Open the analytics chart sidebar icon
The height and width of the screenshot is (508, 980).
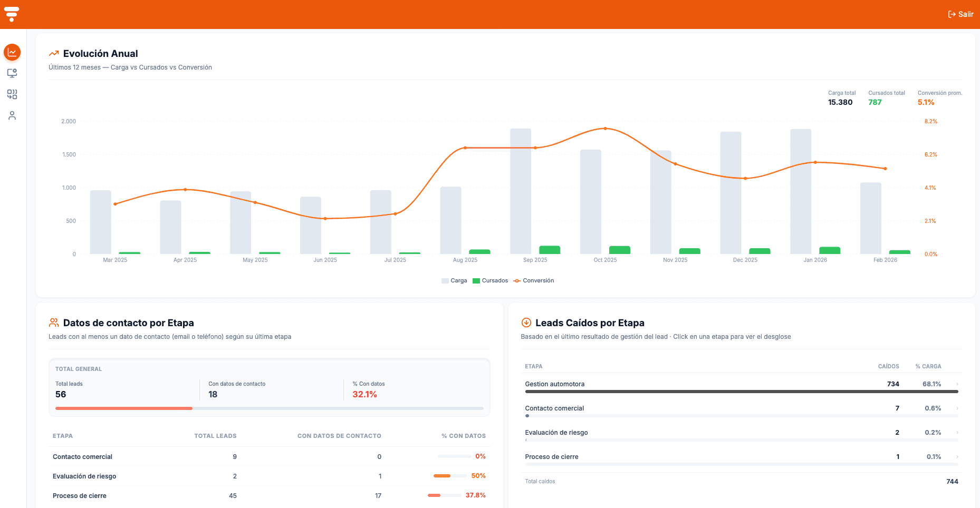pyautogui.click(x=12, y=52)
